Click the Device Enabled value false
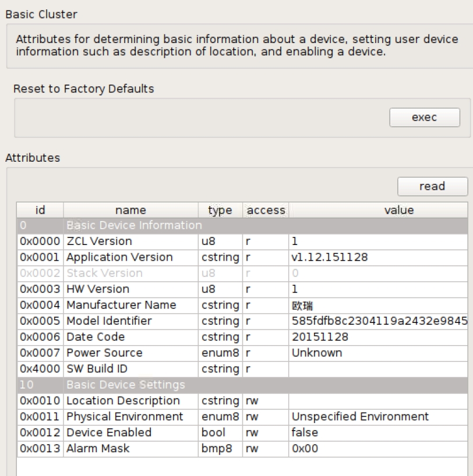This screenshot has width=473, height=476. 305,432
